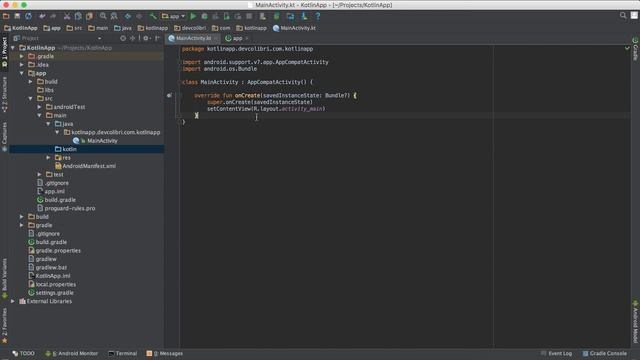The width and height of the screenshot is (640, 360).
Task: Expand the androidTest folder
Action: [x=40, y=107]
